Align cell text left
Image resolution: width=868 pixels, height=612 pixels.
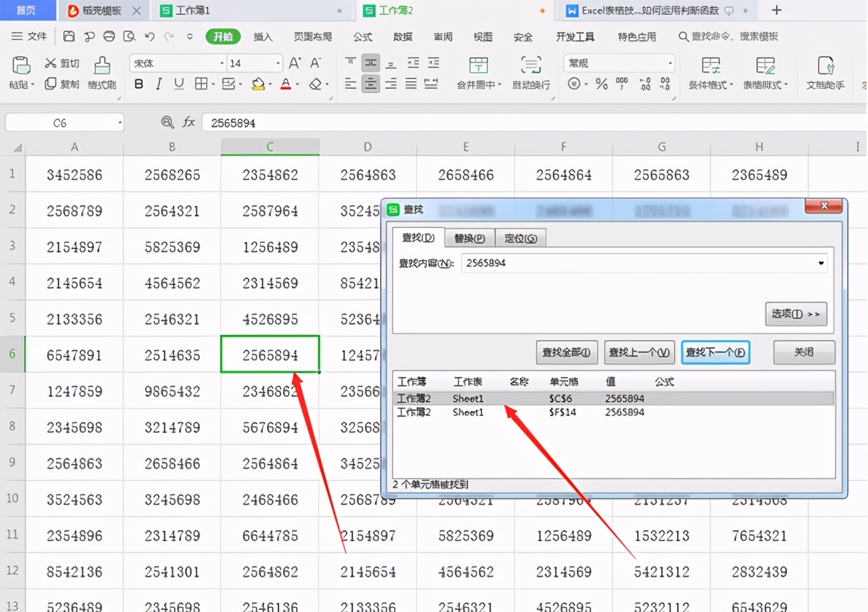tap(350, 84)
